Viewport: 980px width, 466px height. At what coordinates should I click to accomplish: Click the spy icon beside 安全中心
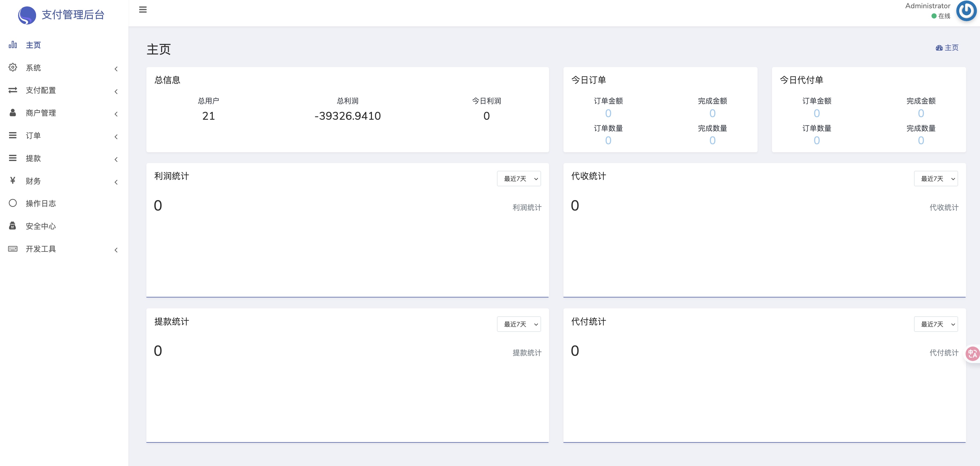(x=13, y=226)
